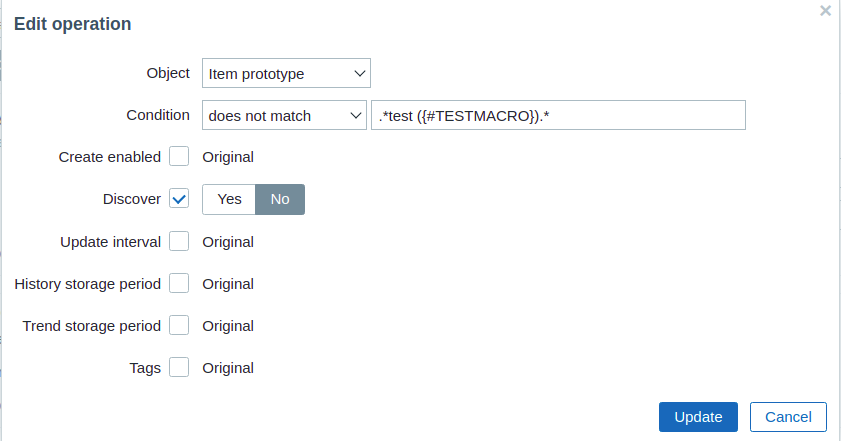
Task: Click the 'Trend storage period' label text
Action: click(x=91, y=325)
